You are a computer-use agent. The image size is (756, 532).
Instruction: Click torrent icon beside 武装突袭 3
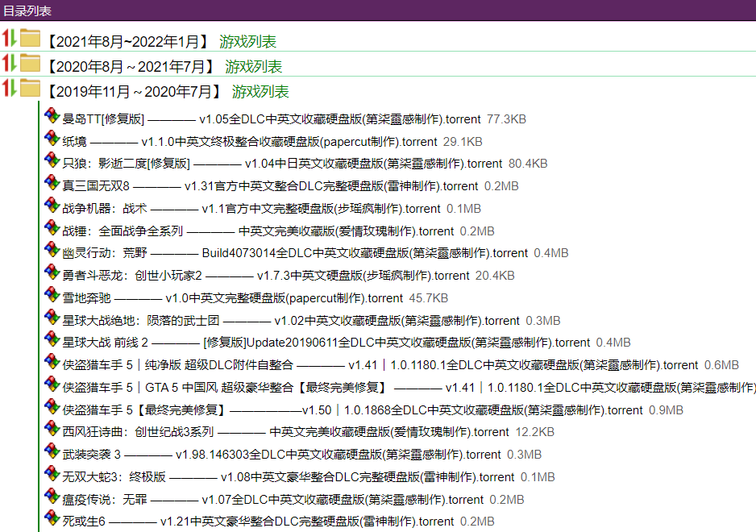52,451
